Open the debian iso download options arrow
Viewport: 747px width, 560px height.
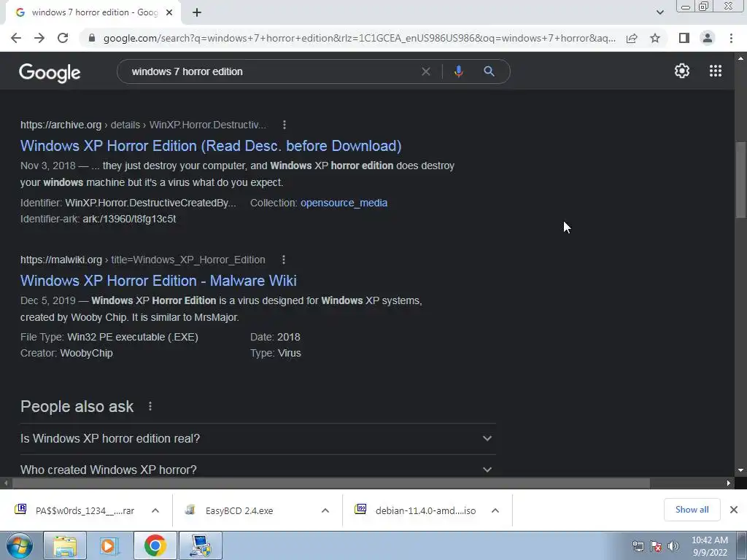tap(495, 510)
